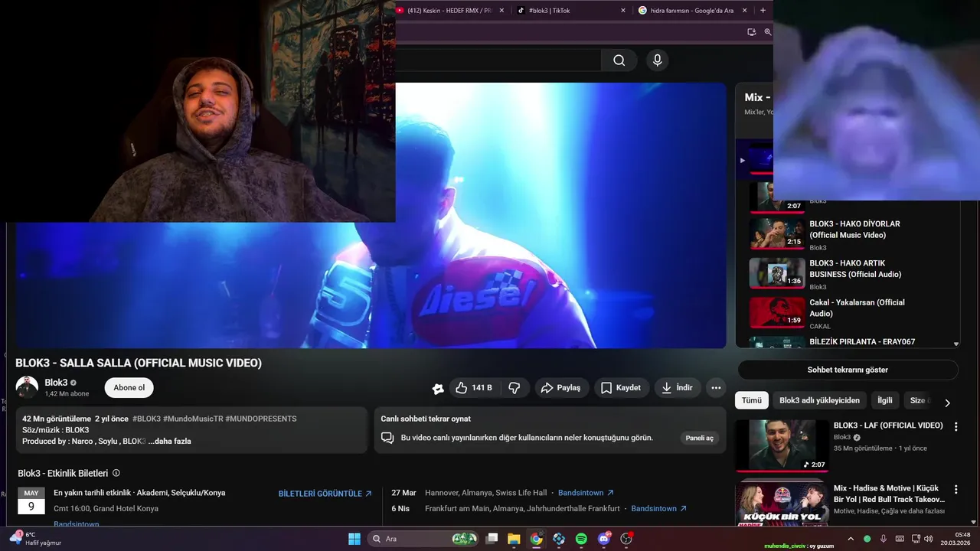Viewport: 980px width, 551px height.
Task: Close the #blok3 TikTok tab
Action: (x=622, y=11)
